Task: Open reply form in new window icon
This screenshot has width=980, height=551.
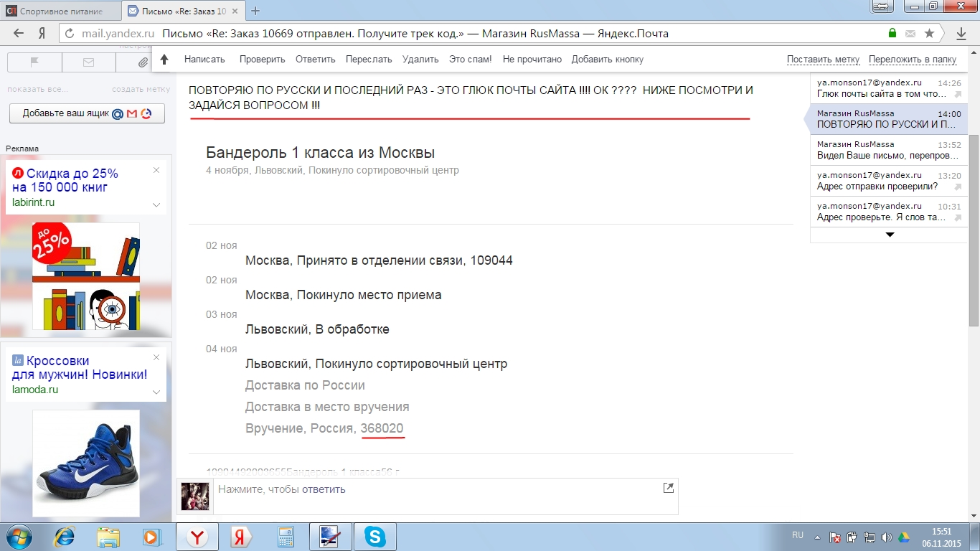Action: (x=668, y=488)
